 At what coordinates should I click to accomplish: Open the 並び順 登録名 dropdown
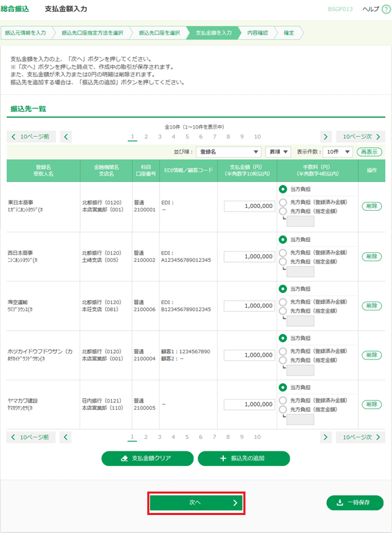[228, 152]
